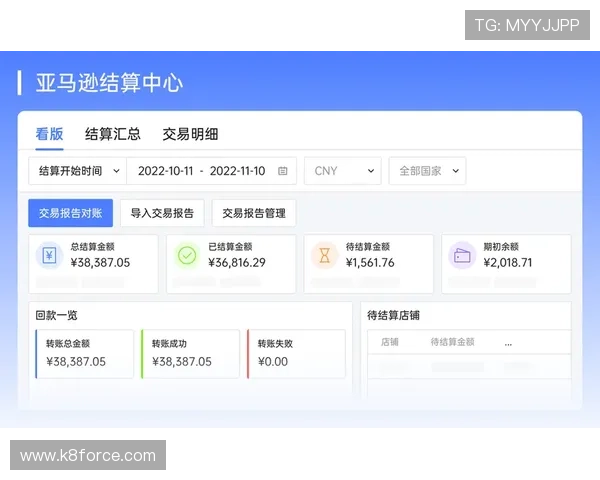
Task: Open the 转账失败 card
Action: 296,354
